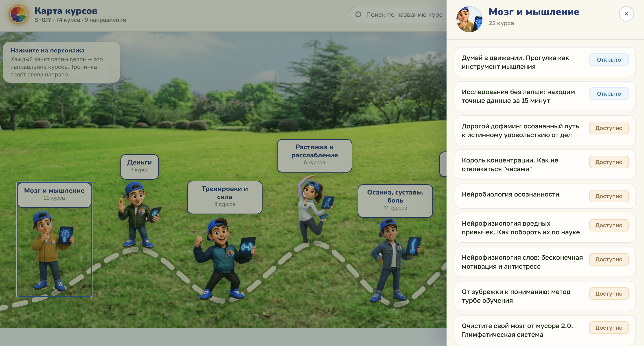Click the search magnifier icon
This screenshot has height=346, width=644.
[x=358, y=15]
